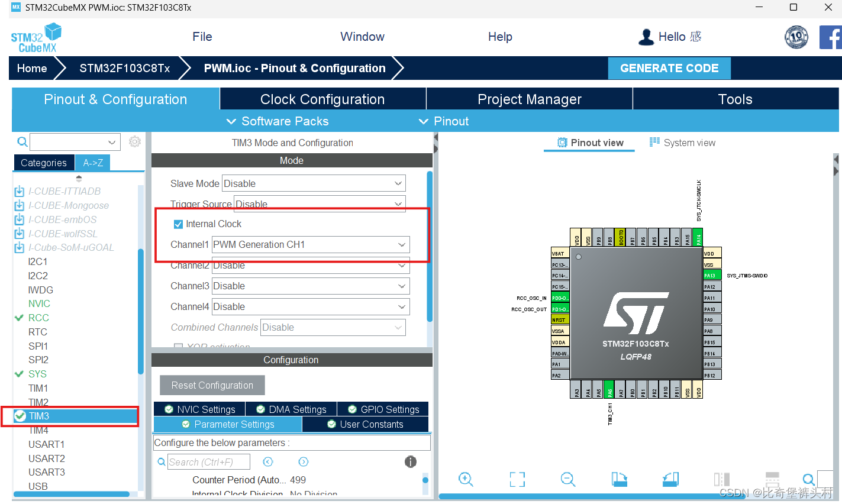Click the categories list horizontal scrollbar

(71, 494)
